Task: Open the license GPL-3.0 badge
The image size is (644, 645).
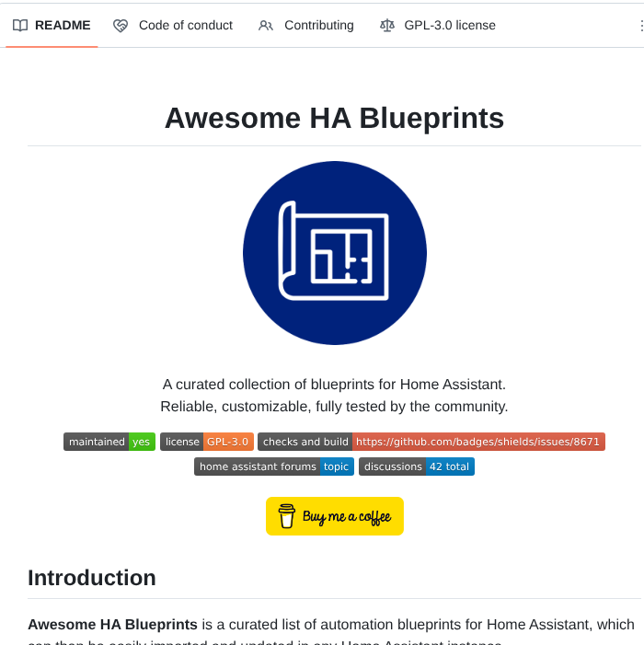Action: 207,442
